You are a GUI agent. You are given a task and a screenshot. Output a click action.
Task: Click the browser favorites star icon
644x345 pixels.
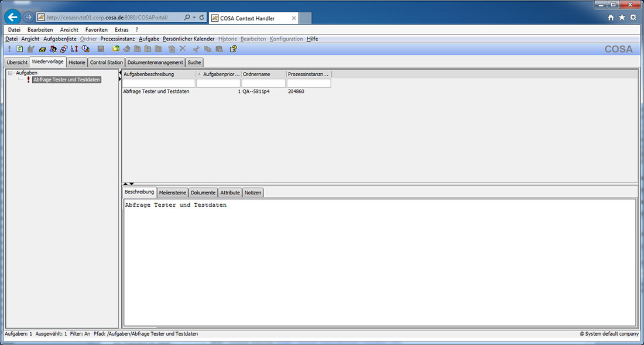pyautogui.click(x=622, y=18)
